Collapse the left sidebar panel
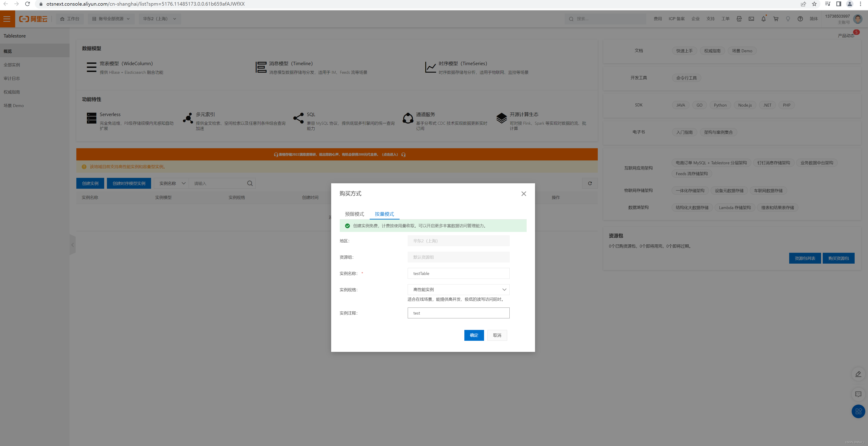This screenshot has height=446, width=868. (72, 245)
